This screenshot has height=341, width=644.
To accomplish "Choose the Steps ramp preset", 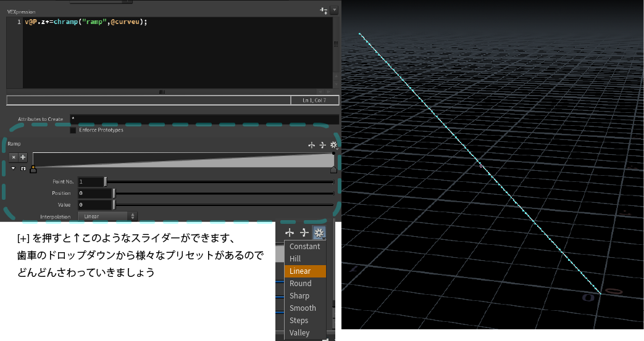I will tap(305, 321).
